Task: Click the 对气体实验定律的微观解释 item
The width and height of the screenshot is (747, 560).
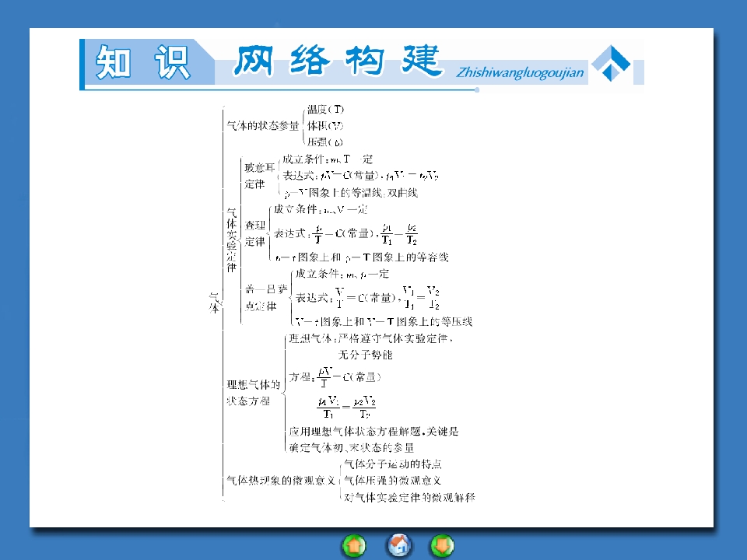Action: pyautogui.click(x=409, y=496)
